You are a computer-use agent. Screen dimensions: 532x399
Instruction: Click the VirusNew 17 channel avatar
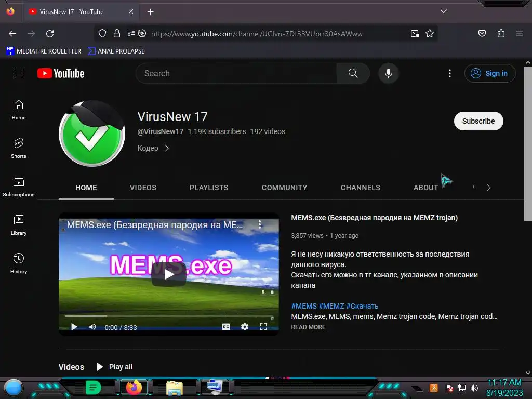92,134
